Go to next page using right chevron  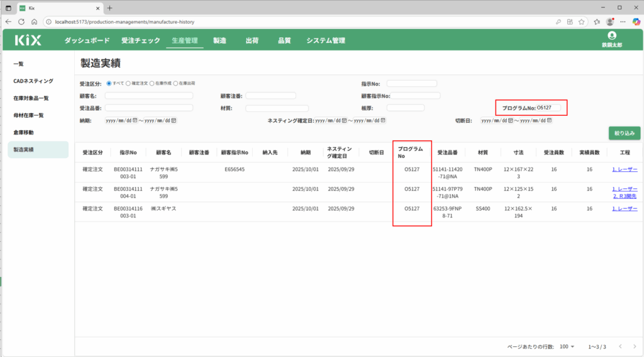pyautogui.click(x=634, y=347)
